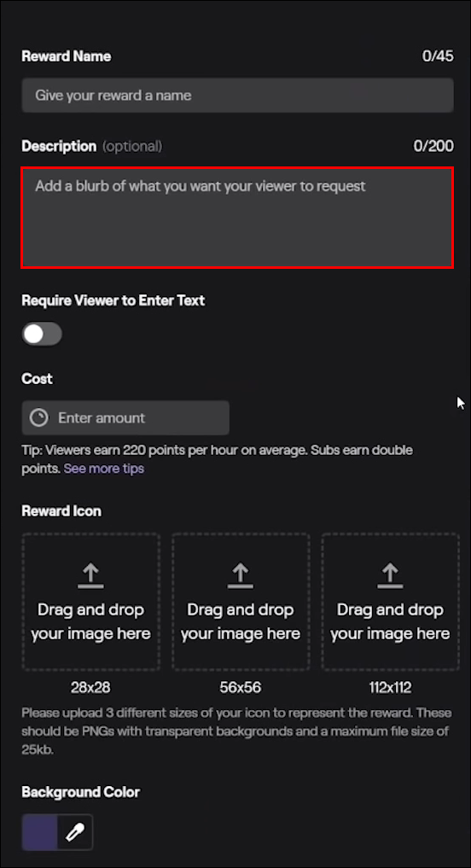Click the Description label
The height and width of the screenshot is (868, 471).
(59, 147)
